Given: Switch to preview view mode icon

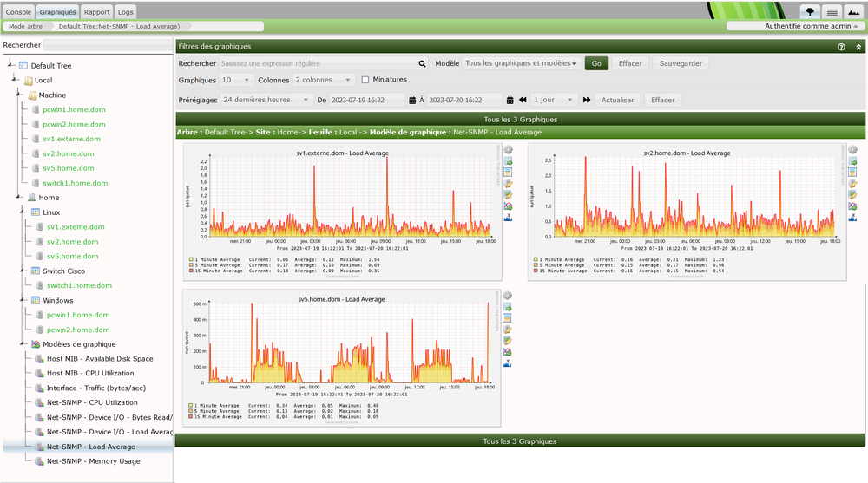Looking at the screenshot, I should (x=853, y=11).
